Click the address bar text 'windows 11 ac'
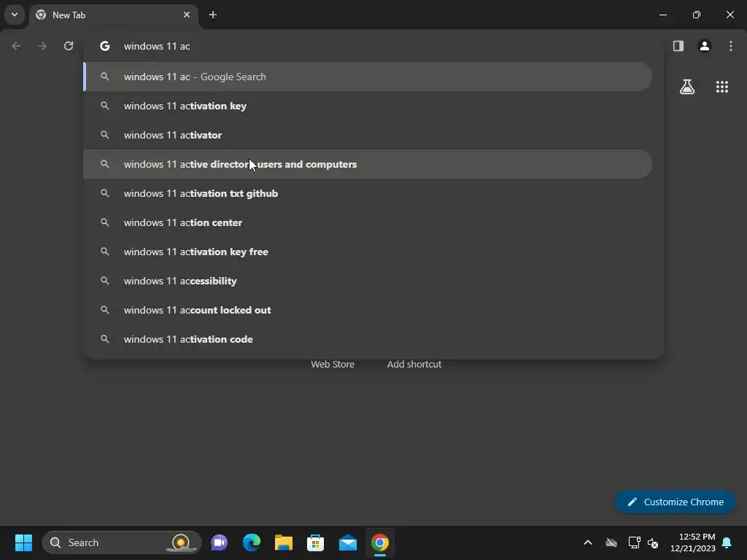 (157, 46)
